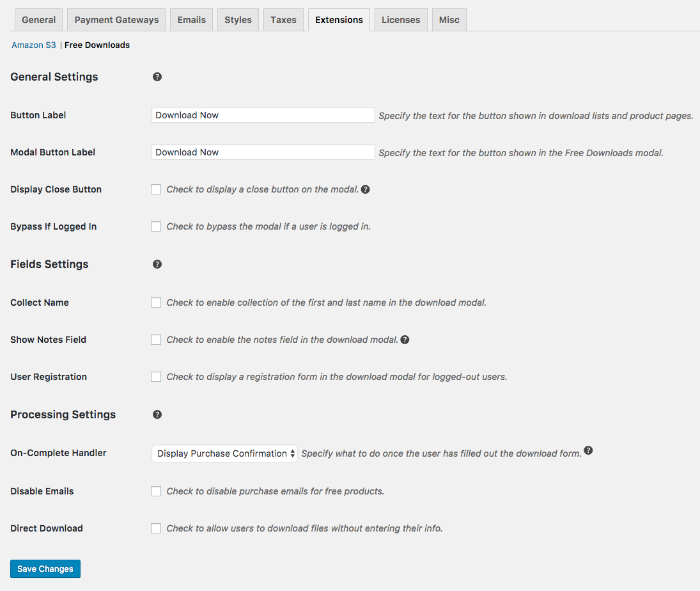Click help icon after close button description

[366, 189]
